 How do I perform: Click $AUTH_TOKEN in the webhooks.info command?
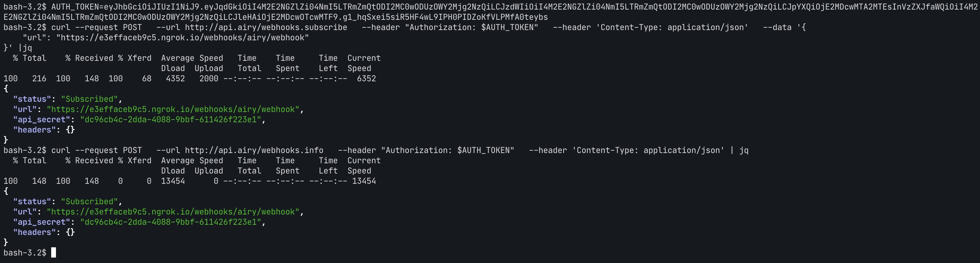click(x=483, y=150)
